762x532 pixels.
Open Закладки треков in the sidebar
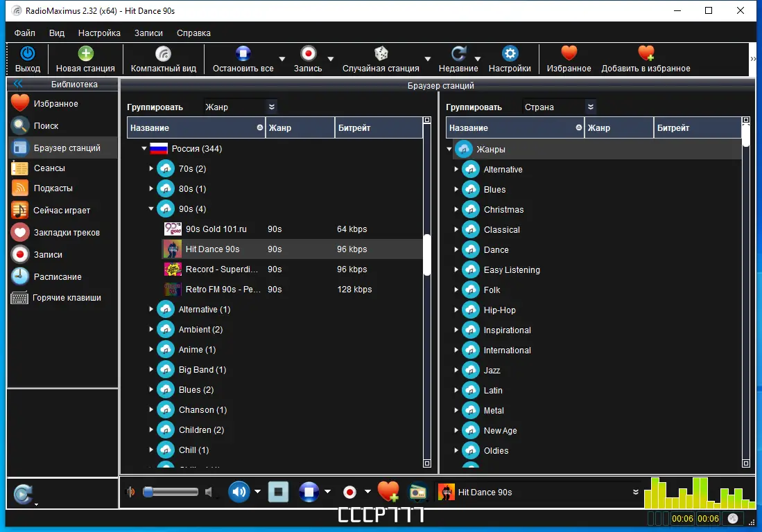pos(62,233)
